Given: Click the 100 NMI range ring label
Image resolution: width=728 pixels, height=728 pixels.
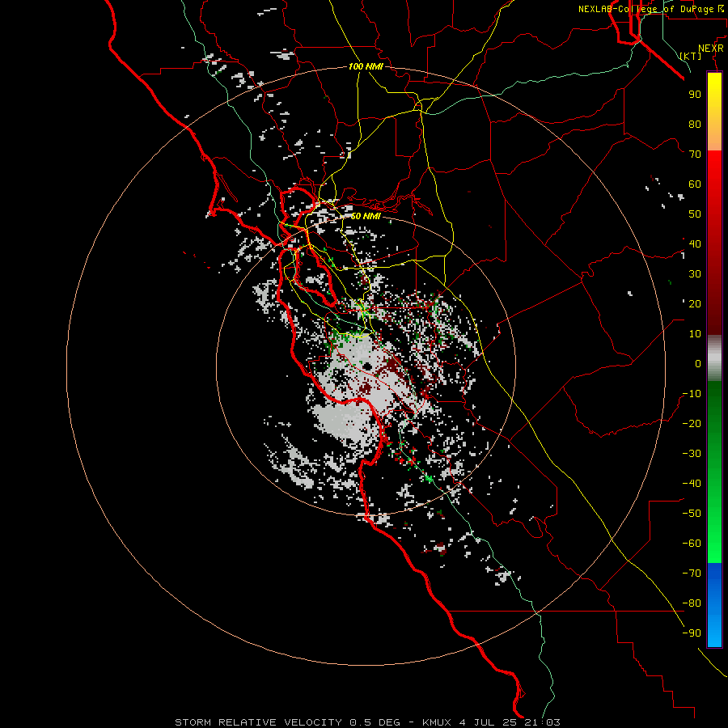Looking at the screenshot, I should [x=366, y=67].
